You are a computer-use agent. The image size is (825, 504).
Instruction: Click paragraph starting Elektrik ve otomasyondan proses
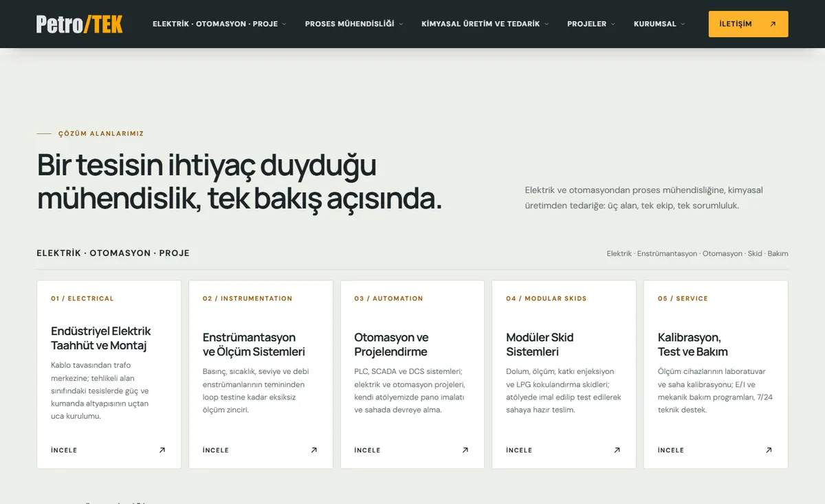[643, 198]
